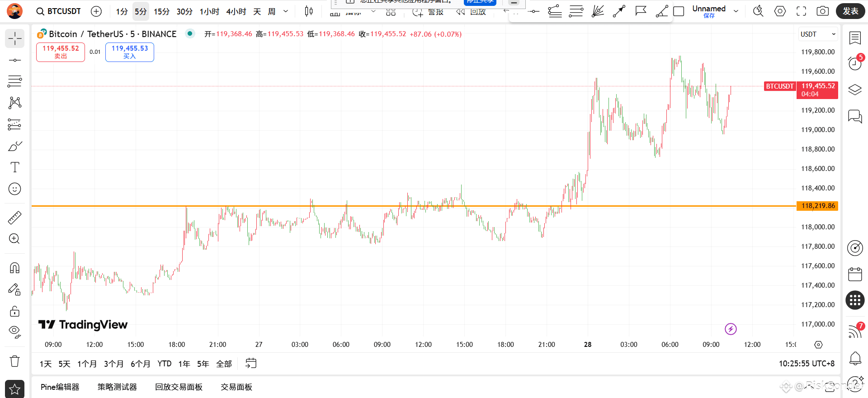The width and height of the screenshot is (868, 398).
Task: Open the chats panel
Action: tap(855, 116)
